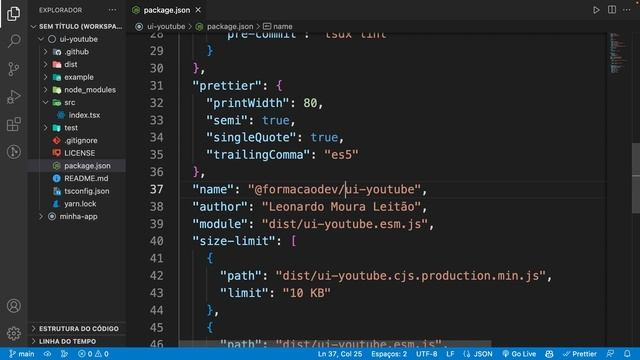
Task: Expand the LINHA DO TEMPO section
Action: click(77, 341)
